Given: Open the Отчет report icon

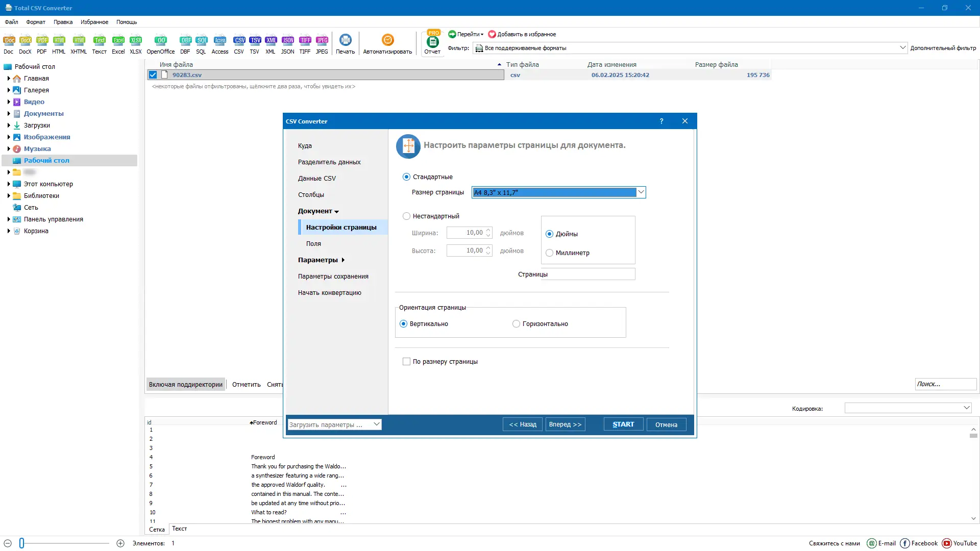Looking at the screenshot, I should click(x=432, y=45).
